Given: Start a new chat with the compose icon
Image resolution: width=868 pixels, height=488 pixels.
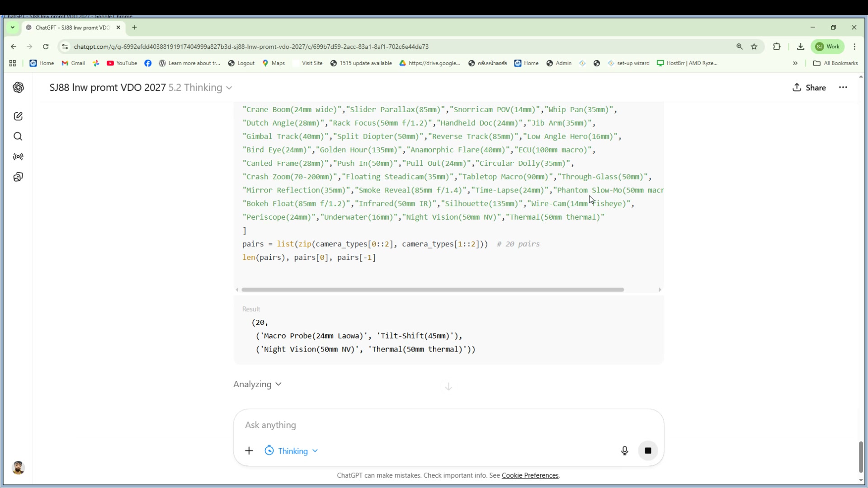Looking at the screenshot, I should (18, 117).
